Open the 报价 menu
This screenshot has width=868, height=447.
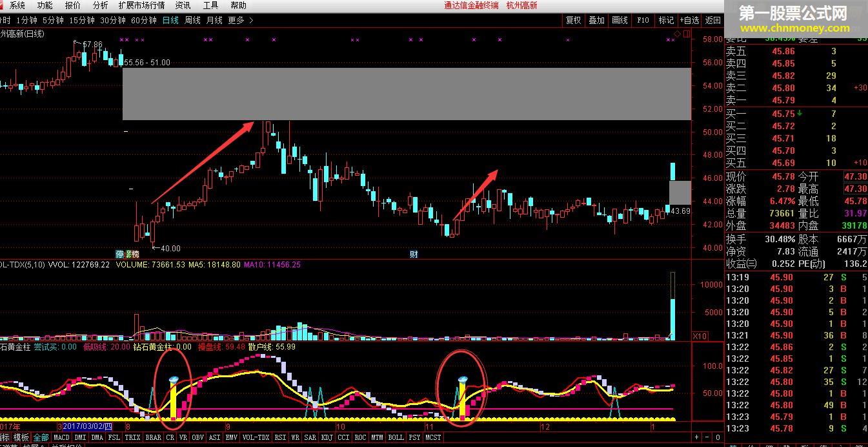pos(72,5)
